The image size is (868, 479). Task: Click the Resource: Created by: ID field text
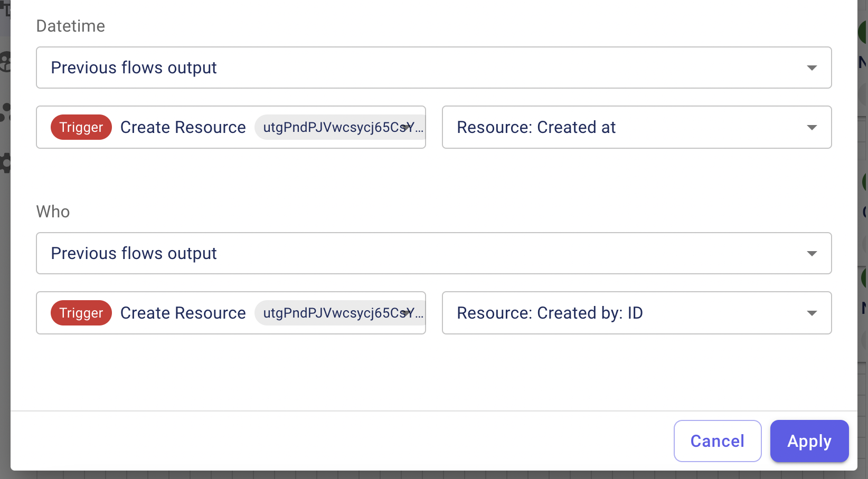[x=550, y=313]
